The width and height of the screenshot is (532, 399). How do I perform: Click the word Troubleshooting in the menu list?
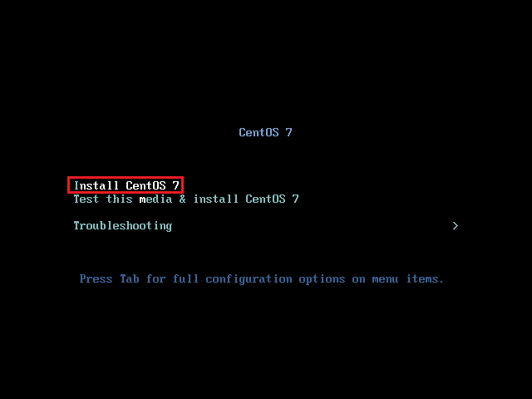[123, 225]
